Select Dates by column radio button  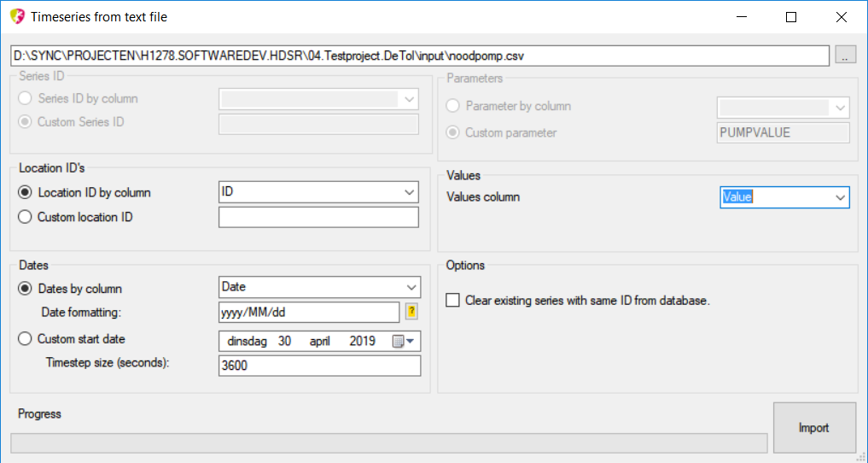click(25, 289)
